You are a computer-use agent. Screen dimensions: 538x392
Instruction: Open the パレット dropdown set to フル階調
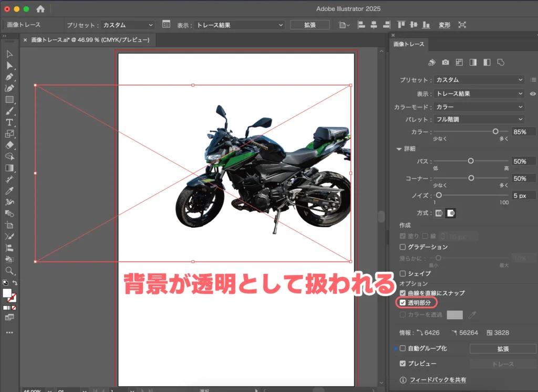coord(479,120)
